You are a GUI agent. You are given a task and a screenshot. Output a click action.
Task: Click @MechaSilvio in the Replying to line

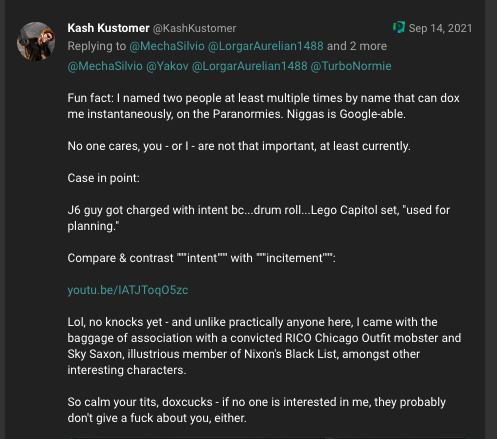pyautogui.click(x=167, y=46)
